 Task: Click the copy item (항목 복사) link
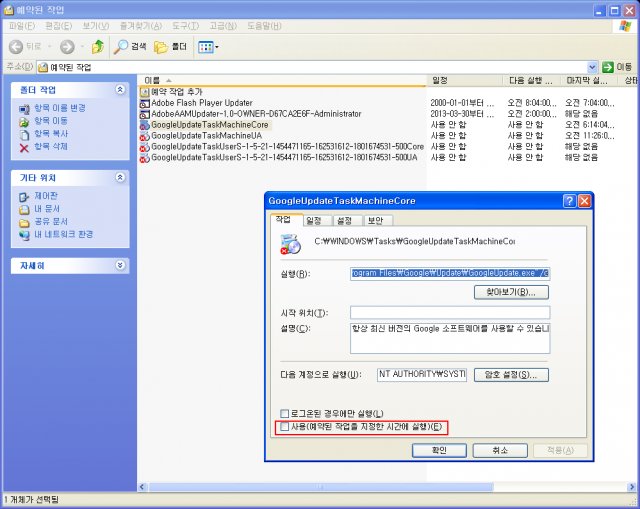coord(51,133)
